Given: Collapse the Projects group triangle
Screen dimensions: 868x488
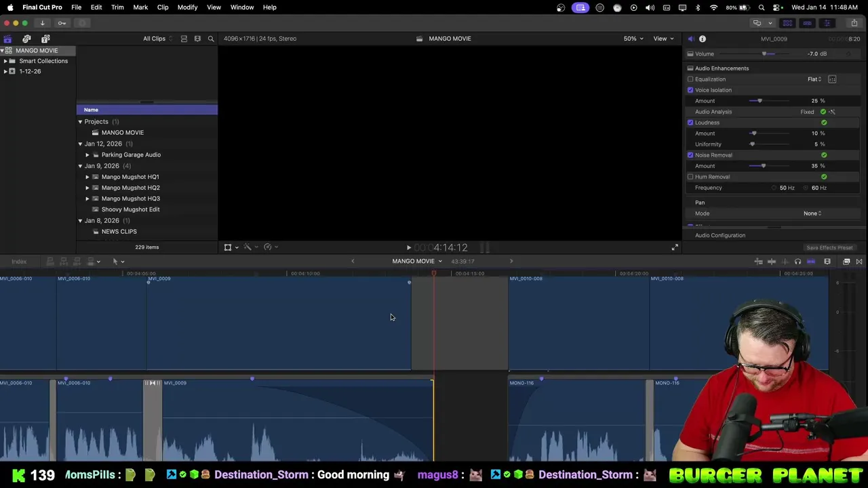Looking at the screenshot, I should tap(80, 122).
